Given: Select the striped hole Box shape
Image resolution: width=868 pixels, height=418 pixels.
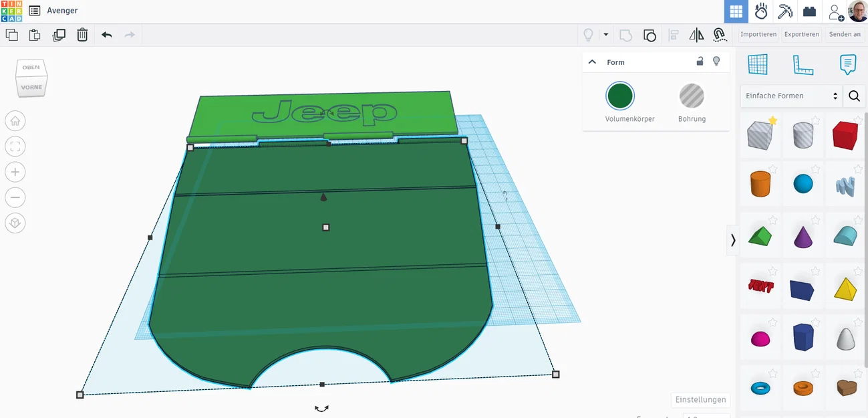Looking at the screenshot, I should [x=760, y=134].
